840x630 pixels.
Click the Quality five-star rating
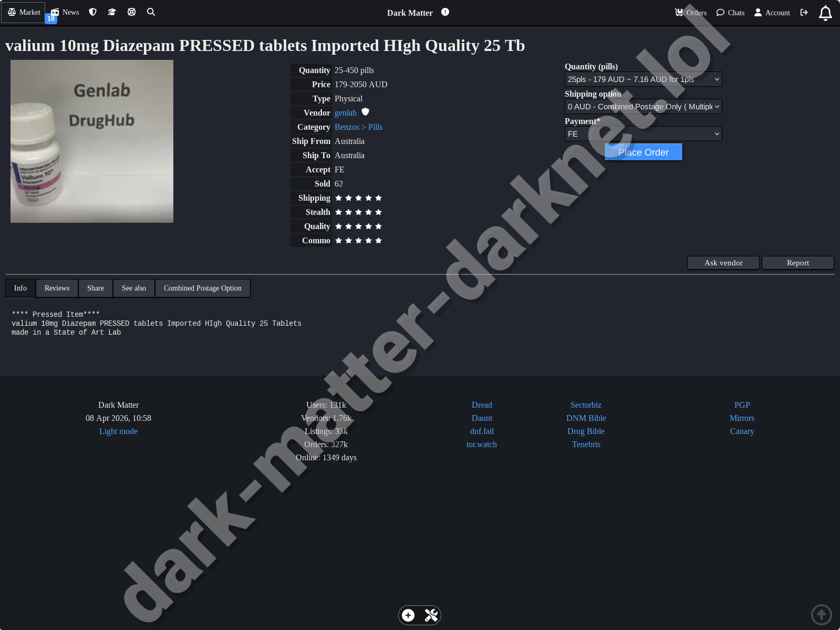tap(358, 226)
